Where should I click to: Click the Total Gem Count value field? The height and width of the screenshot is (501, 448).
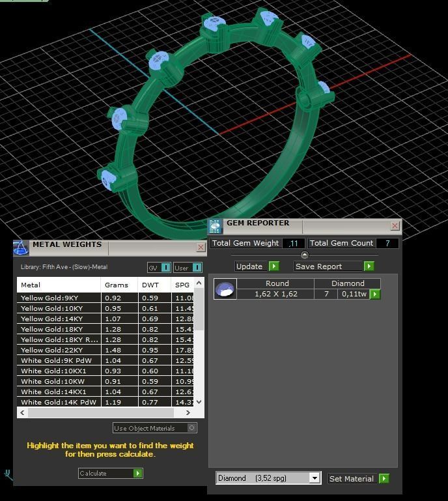click(x=387, y=244)
